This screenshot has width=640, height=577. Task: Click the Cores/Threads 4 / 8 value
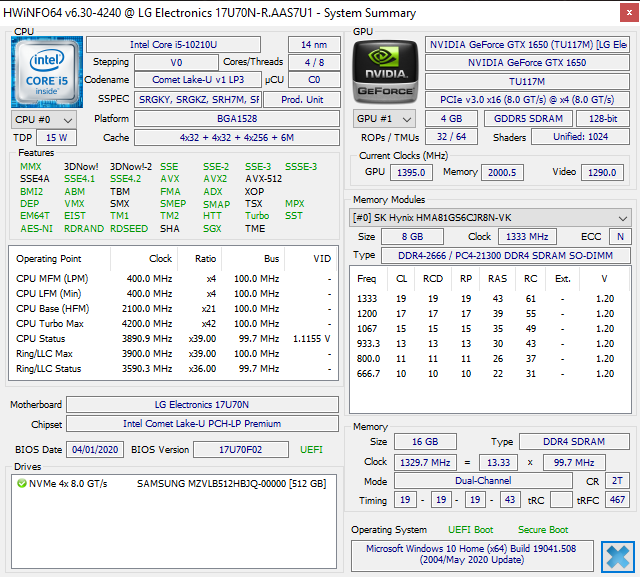[x=314, y=62]
